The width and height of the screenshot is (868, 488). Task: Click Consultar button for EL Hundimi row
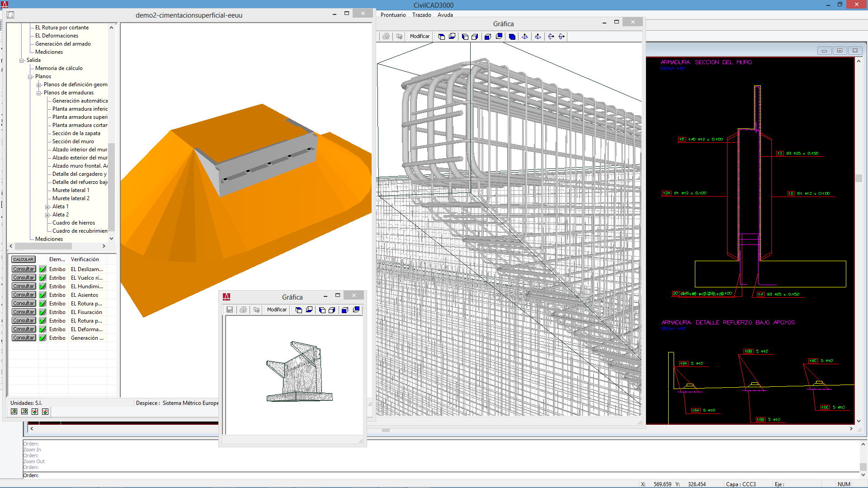24,286
